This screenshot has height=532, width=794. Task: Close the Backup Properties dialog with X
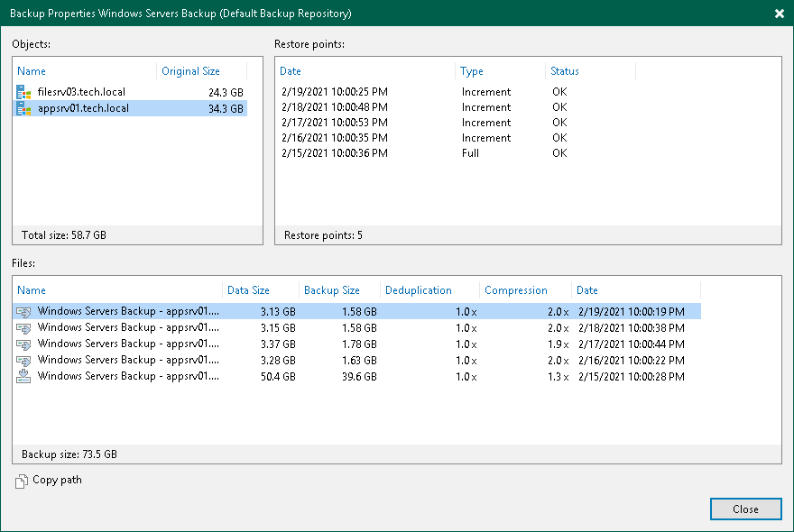pos(779,14)
